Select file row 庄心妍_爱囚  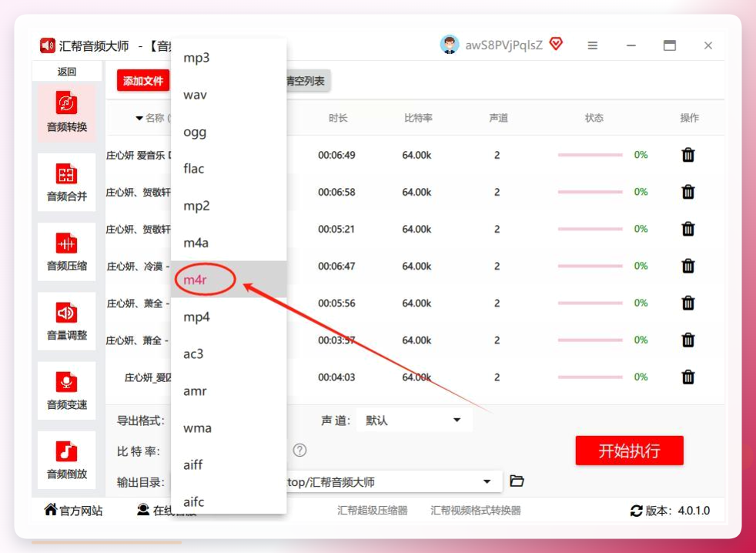tap(148, 377)
